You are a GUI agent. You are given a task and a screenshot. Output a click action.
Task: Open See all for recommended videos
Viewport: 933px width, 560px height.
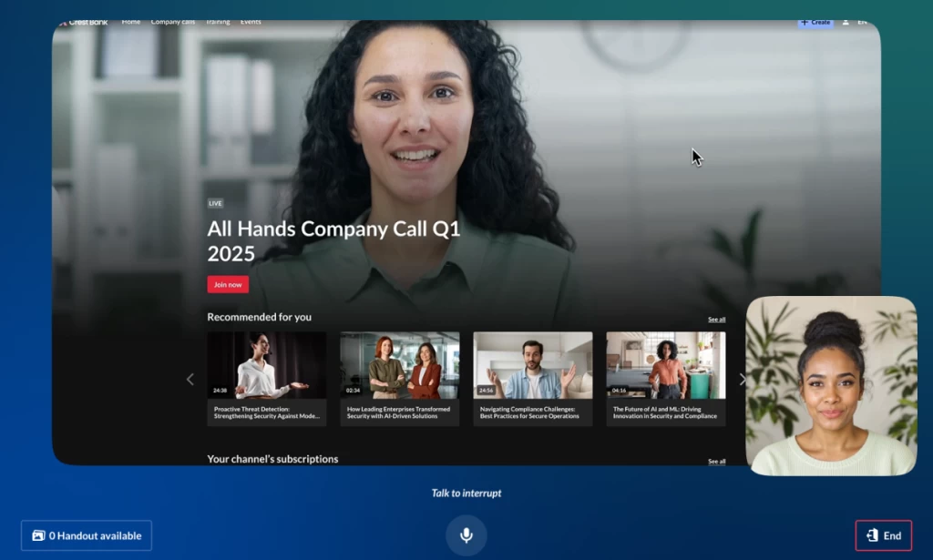(716, 319)
